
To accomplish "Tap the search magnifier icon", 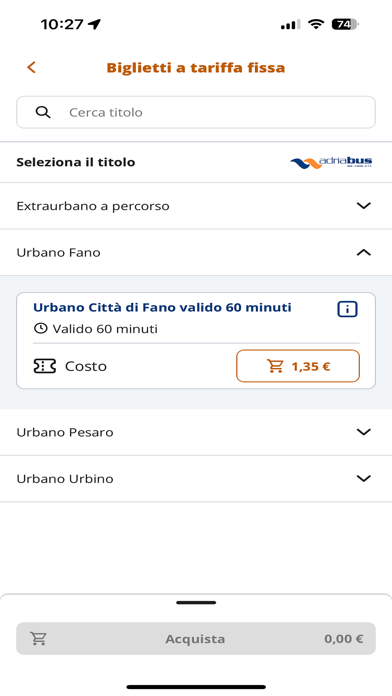I will [43, 112].
